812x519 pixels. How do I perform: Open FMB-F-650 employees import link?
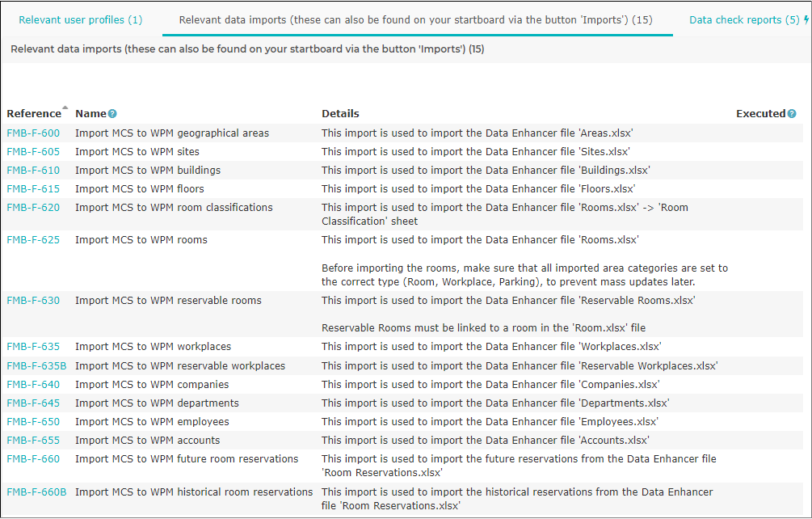(x=33, y=422)
